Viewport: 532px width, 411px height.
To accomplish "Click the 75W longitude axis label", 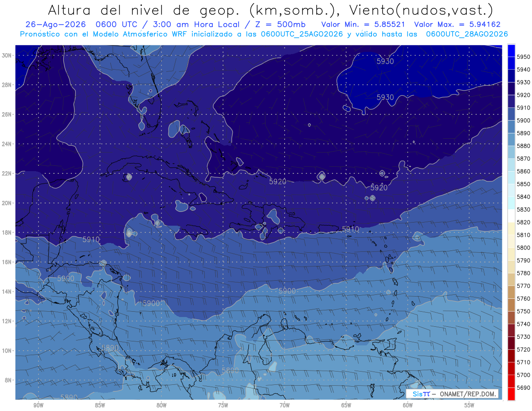I will pyautogui.click(x=223, y=406).
